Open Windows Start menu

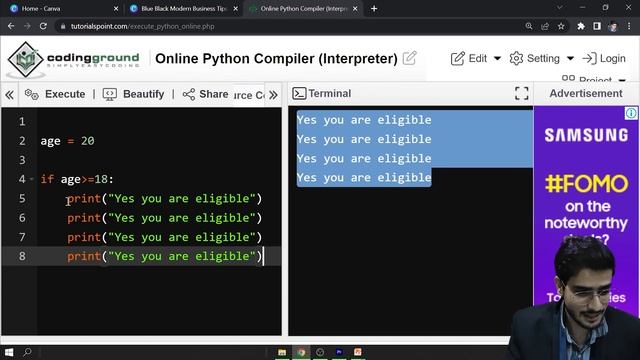pyautogui.click(x=9, y=352)
